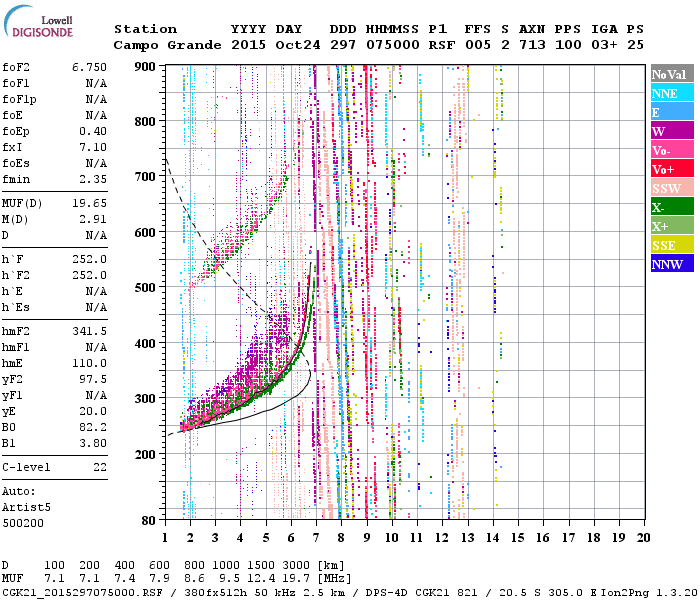Image resolution: width=700 pixels, height=600 pixels.
Task: Click the foEp value 0.40
Action: [x=93, y=131]
